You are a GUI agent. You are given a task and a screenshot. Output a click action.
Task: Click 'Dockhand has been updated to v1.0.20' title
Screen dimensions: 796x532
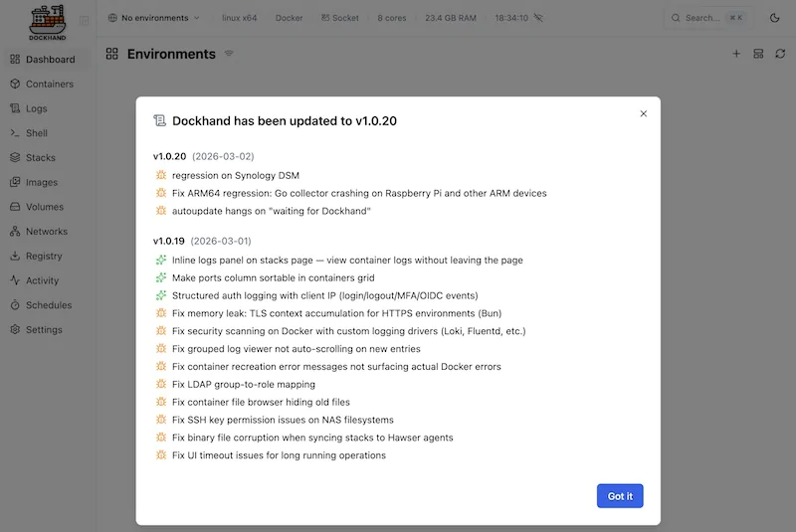[285, 120]
